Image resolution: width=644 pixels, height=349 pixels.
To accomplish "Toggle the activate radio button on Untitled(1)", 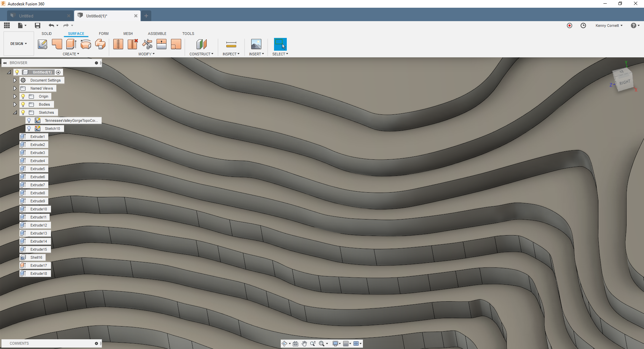I will [58, 72].
